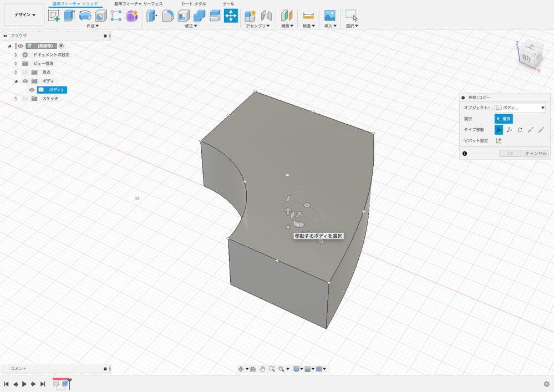Jump to timeline beginning
554x392 pixels.
tap(6, 384)
